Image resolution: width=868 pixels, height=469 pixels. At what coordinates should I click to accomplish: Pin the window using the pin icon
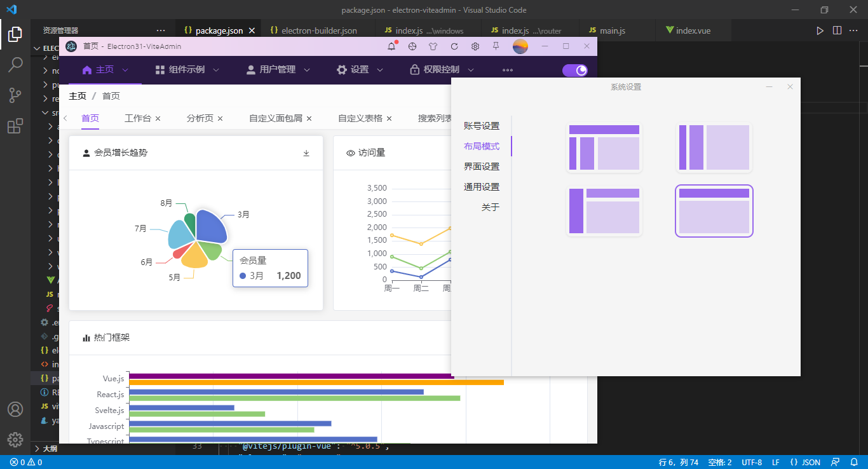[x=495, y=46]
